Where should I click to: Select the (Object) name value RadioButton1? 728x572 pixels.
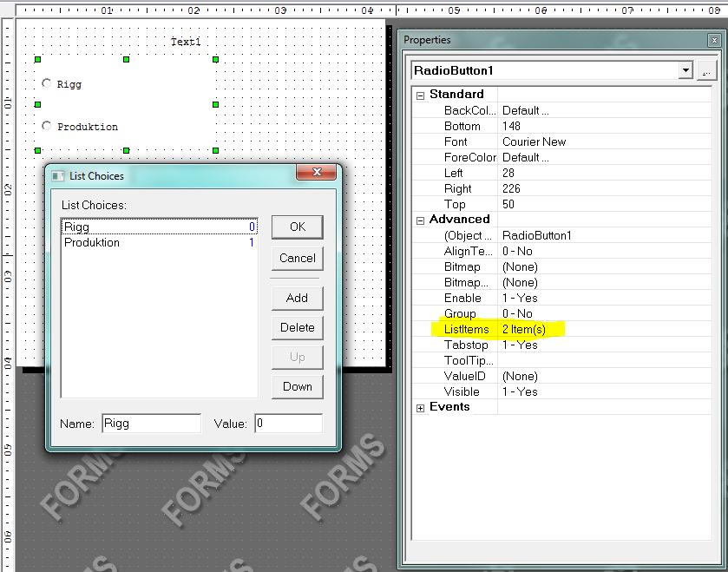tap(604, 235)
